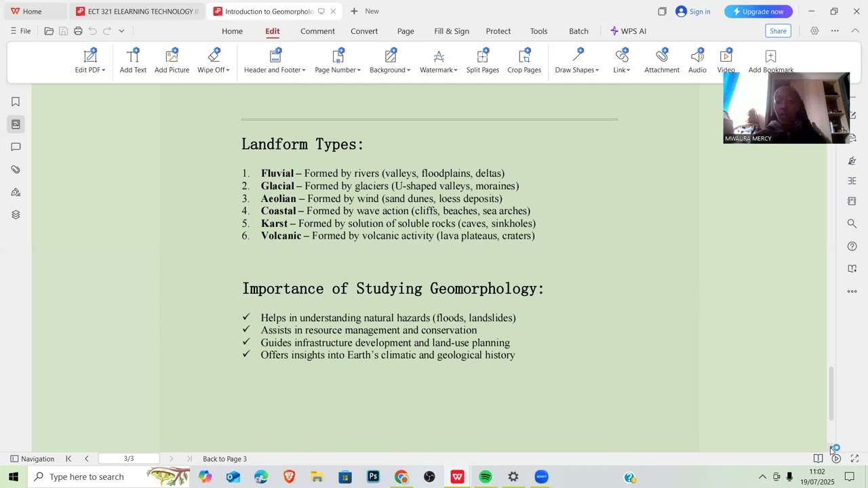This screenshot has width=868, height=488.
Task: Click the Split Pages tool
Action: [483, 61]
